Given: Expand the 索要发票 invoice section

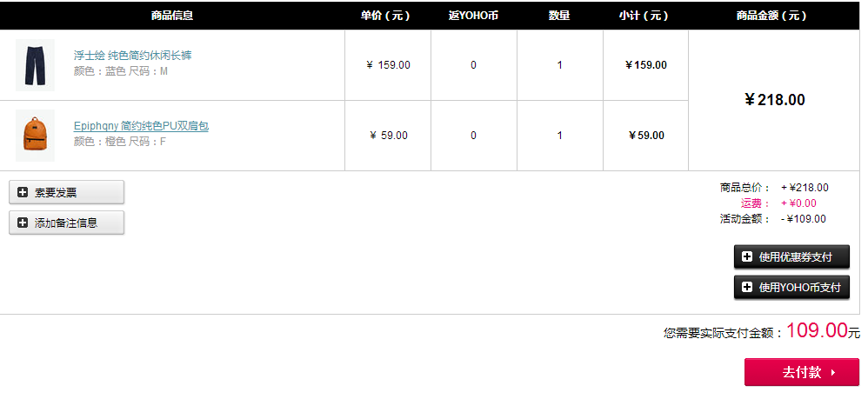Looking at the screenshot, I should [66, 192].
